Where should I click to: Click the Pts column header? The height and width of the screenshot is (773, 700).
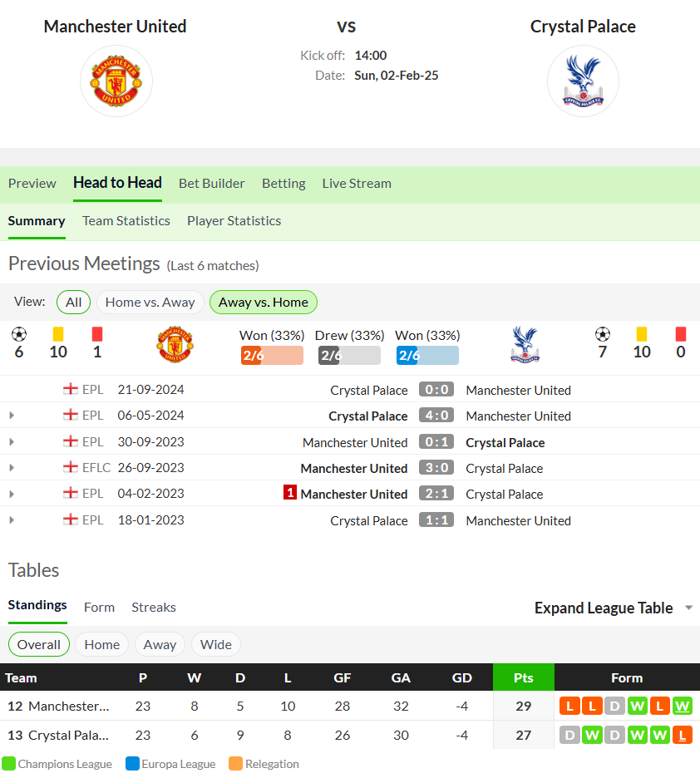524,677
